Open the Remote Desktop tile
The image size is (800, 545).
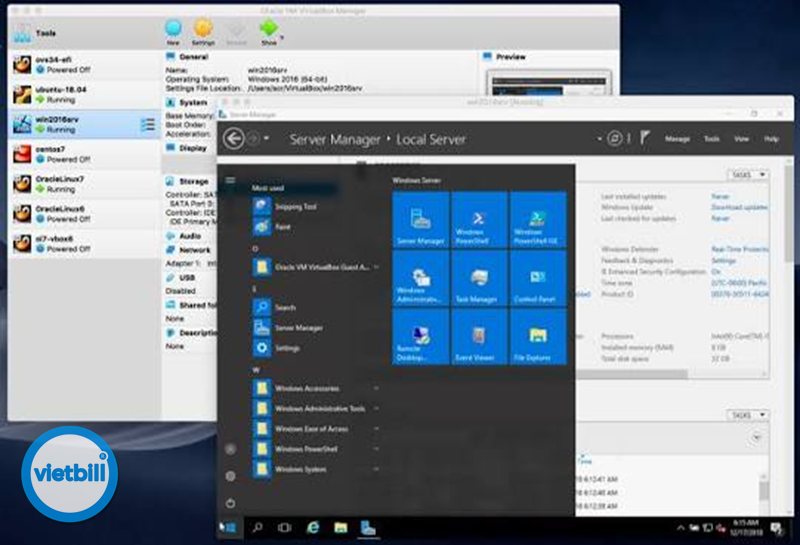(x=420, y=336)
